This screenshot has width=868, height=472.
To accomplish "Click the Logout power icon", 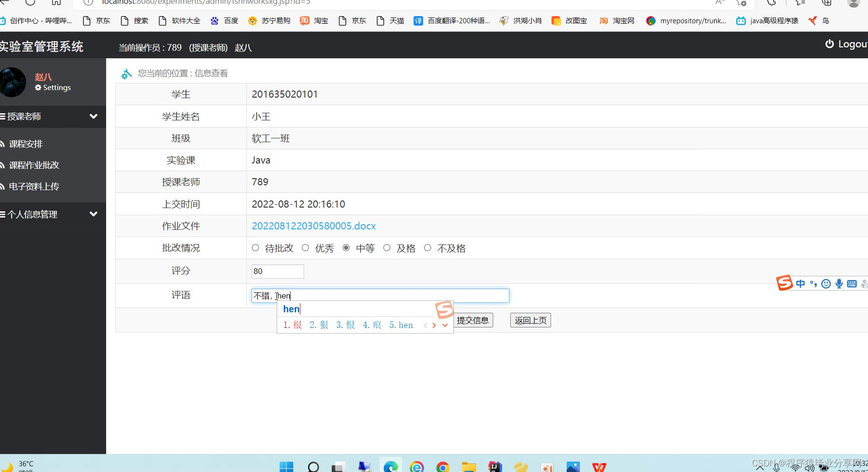I will [x=830, y=44].
